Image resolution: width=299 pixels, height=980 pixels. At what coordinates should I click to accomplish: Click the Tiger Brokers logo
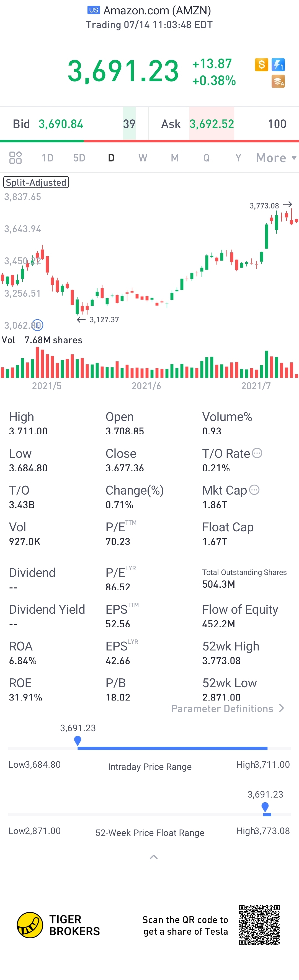30,925
